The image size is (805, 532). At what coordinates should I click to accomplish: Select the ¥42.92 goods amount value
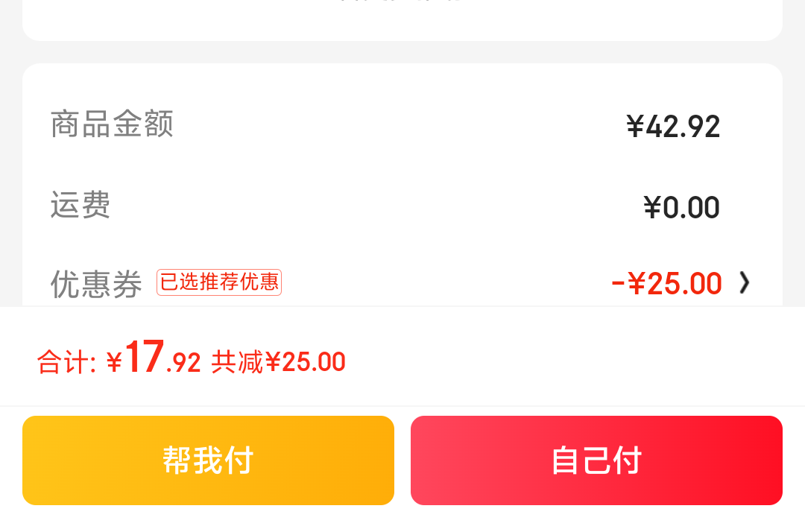click(673, 126)
